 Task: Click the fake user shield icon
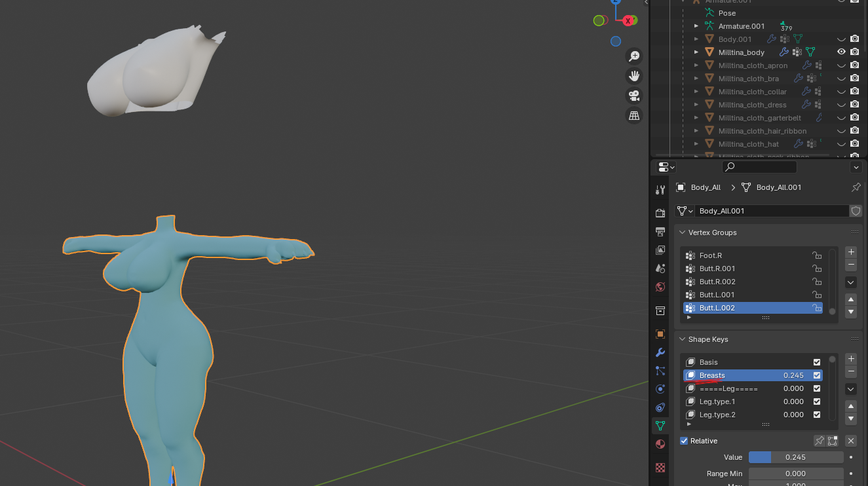856,211
